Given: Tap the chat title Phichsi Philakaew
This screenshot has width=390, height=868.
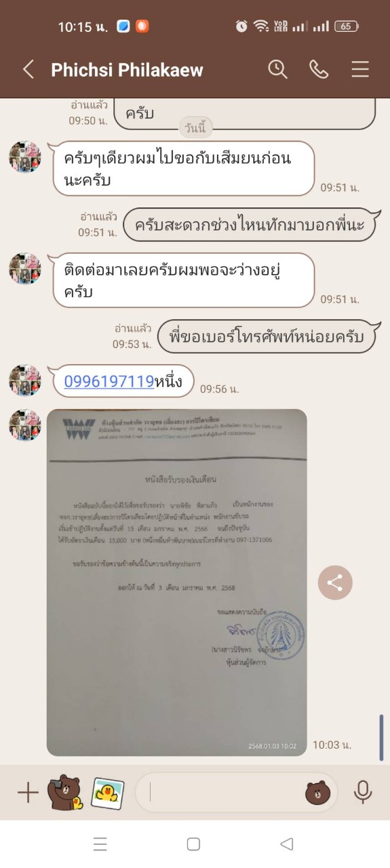Looking at the screenshot, I should tap(127, 69).
